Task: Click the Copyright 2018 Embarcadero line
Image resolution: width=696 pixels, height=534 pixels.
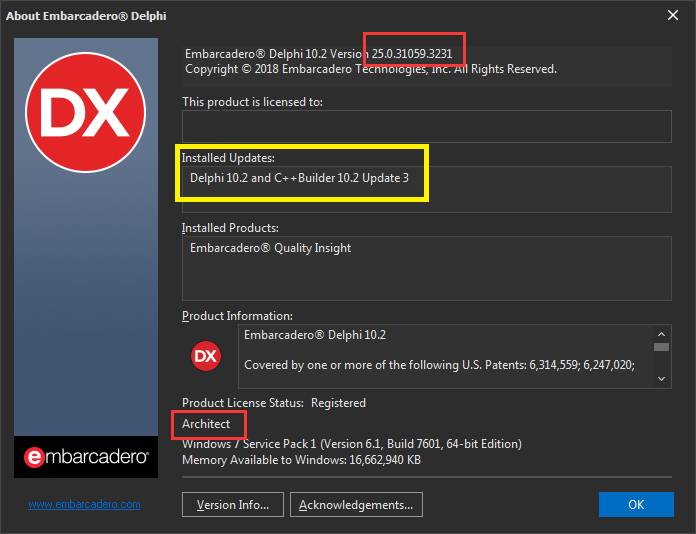Action: (x=371, y=69)
